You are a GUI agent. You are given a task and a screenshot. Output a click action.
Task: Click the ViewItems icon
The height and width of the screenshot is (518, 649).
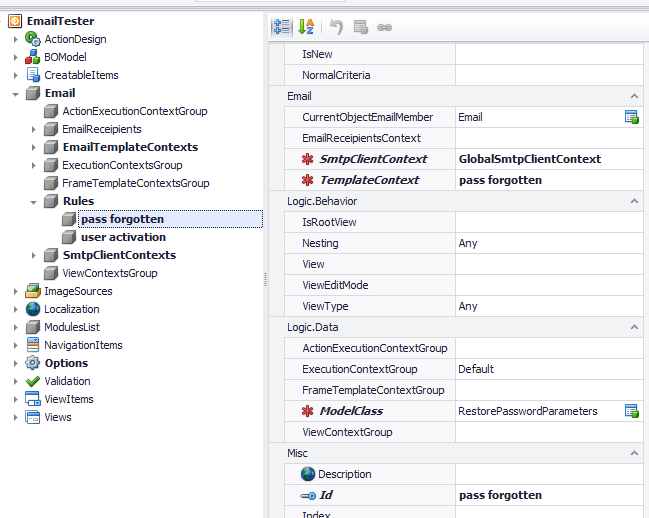(33, 399)
